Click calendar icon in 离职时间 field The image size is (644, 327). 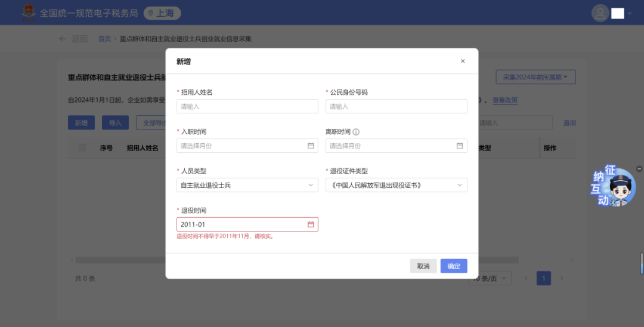pyautogui.click(x=460, y=146)
